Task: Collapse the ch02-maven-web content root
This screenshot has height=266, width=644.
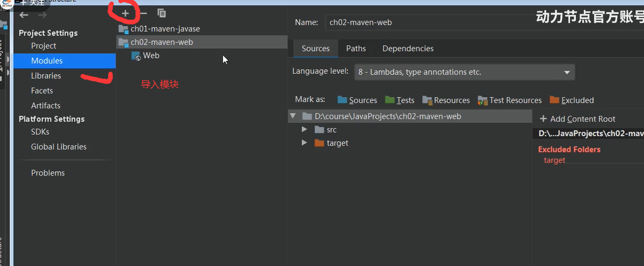Action: 293,116
